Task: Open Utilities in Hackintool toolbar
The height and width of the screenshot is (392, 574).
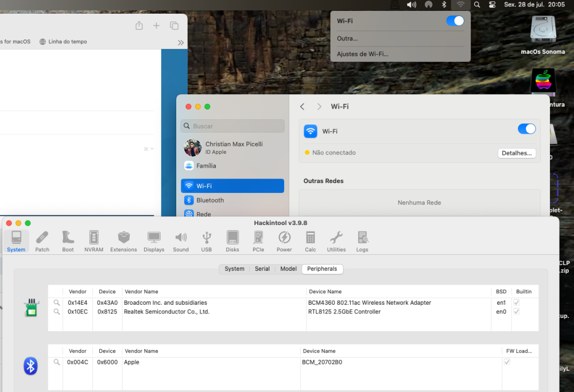Action: 336,241
